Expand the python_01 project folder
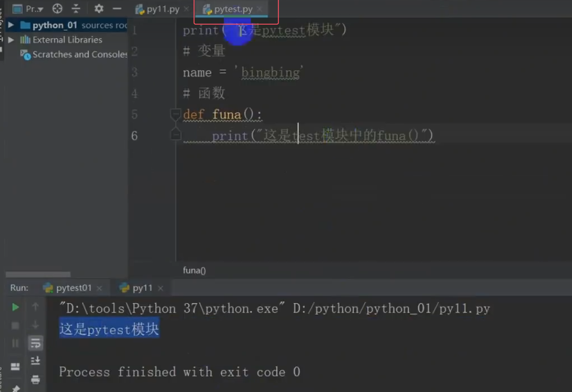The image size is (572, 392). coord(11,25)
